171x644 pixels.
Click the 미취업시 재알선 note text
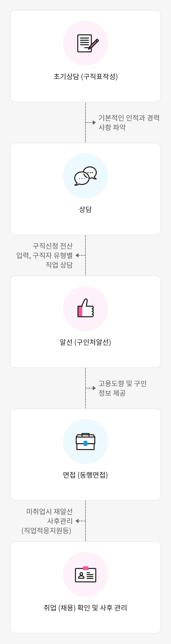tap(49, 511)
